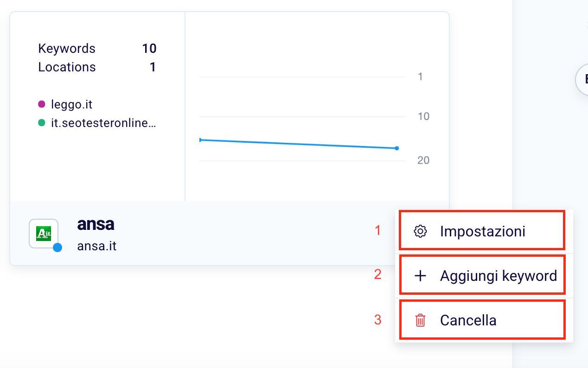Click the ansa.it green favicon thumbnail
The height and width of the screenshot is (368, 588).
(x=44, y=233)
